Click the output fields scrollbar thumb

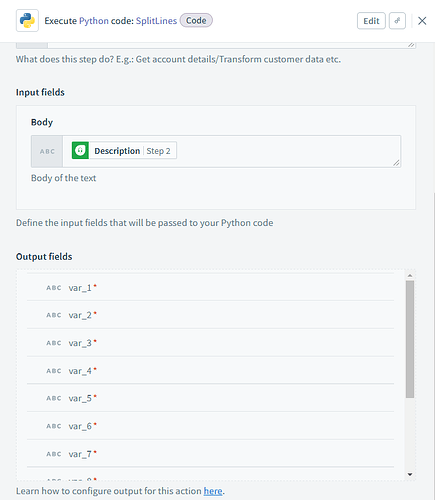pos(410,339)
